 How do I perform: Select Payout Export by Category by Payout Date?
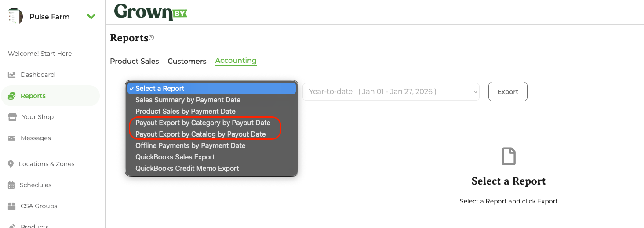(x=203, y=123)
